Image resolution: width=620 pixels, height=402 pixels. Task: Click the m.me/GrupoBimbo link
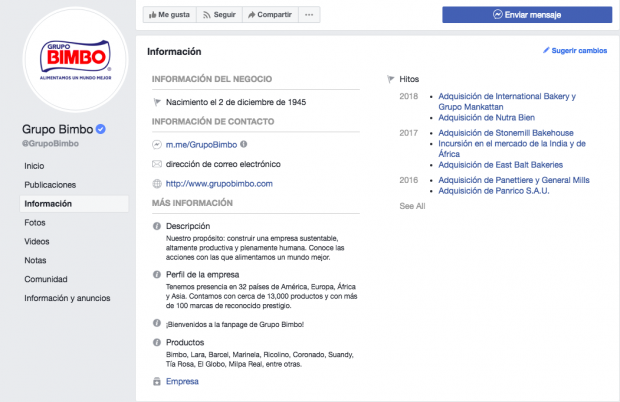tap(201, 145)
